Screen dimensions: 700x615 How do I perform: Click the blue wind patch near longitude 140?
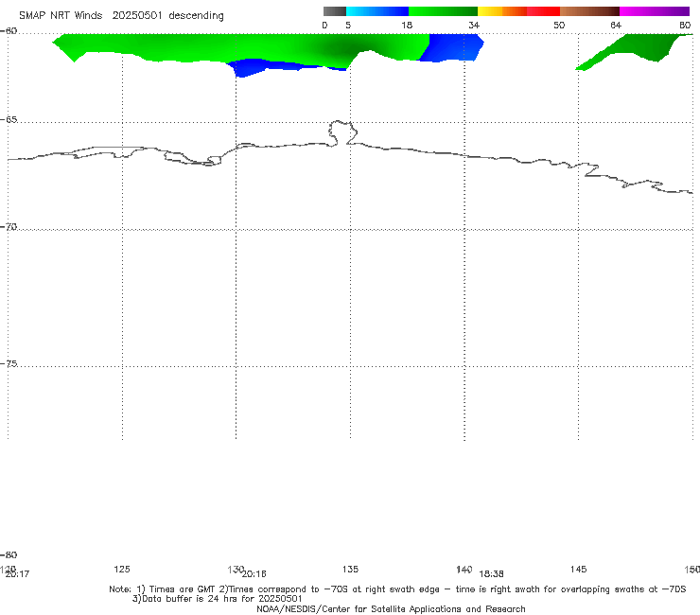coord(453,48)
